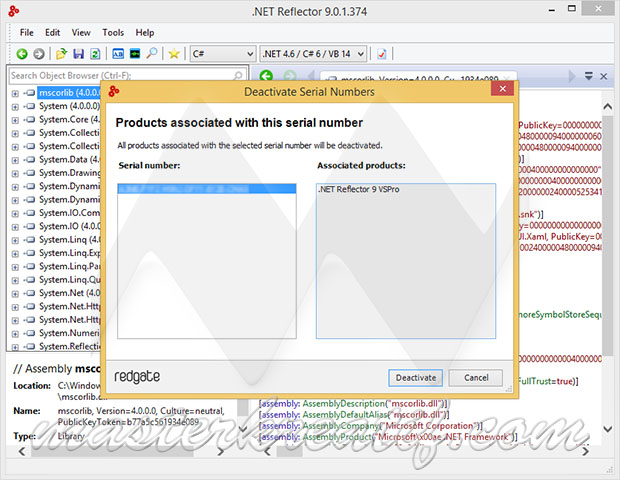This screenshot has width=620, height=480.
Task: Click the Deactivate button
Action: coord(416,378)
